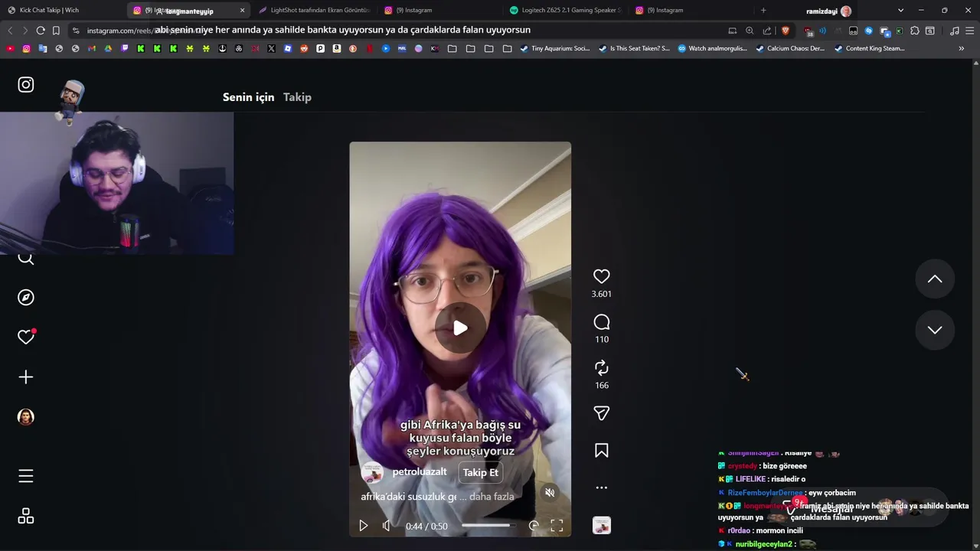Open the YouTube bookmark in the bookmarks bar
980x551 pixels.
[10, 48]
